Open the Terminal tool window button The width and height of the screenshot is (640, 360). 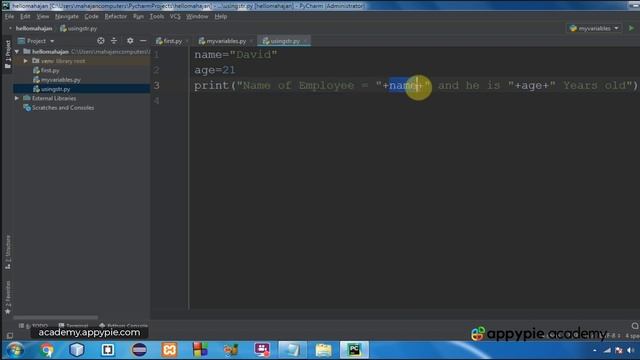(x=73, y=326)
